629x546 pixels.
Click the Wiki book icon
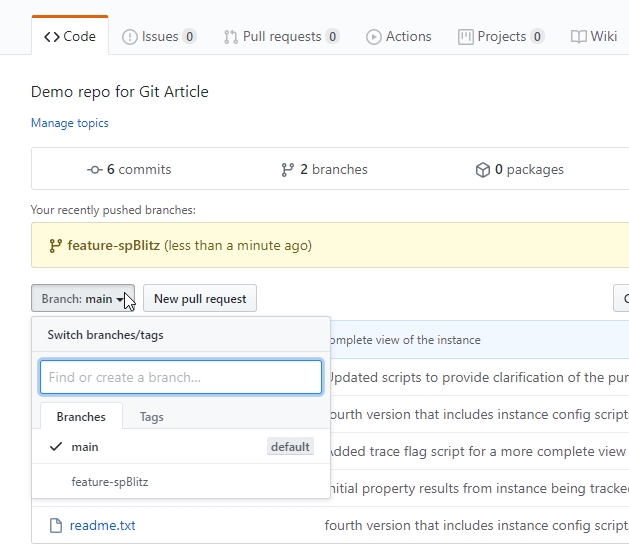pyautogui.click(x=579, y=37)
